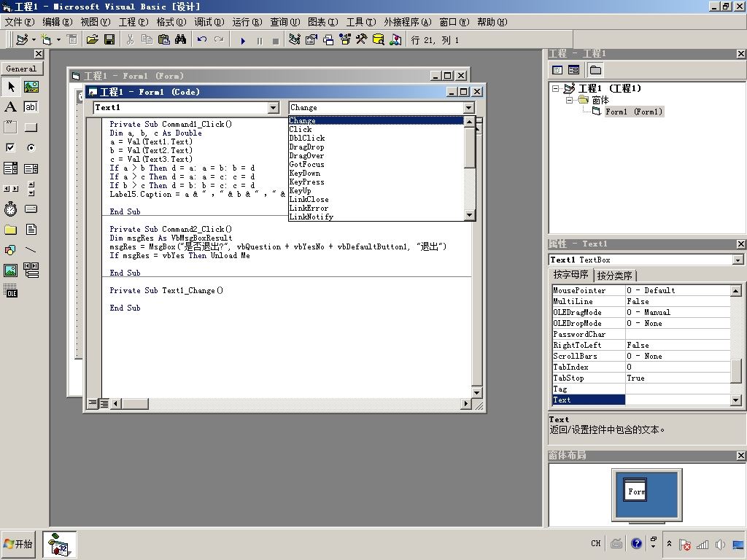The height and width of the screenshot is (560, 747).
Task: Open dropdown arrow beside Add Project icon
Action: point(34,39)
